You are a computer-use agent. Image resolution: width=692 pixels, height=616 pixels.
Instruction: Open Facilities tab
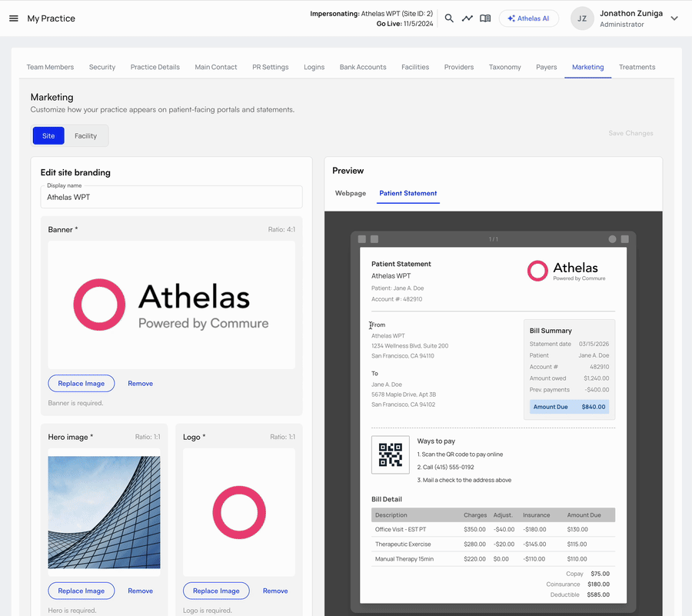pyautogui.click(x=415, y=67)
